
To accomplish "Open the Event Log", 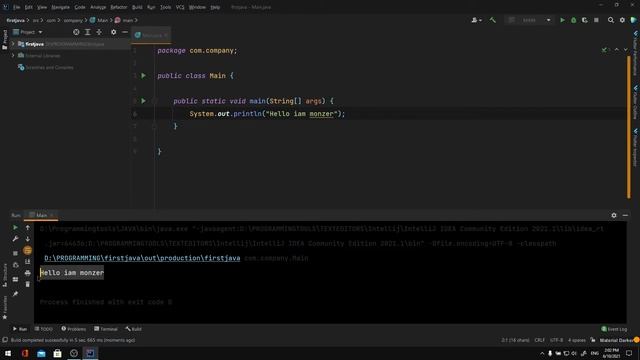I will (x=614, y=329).
